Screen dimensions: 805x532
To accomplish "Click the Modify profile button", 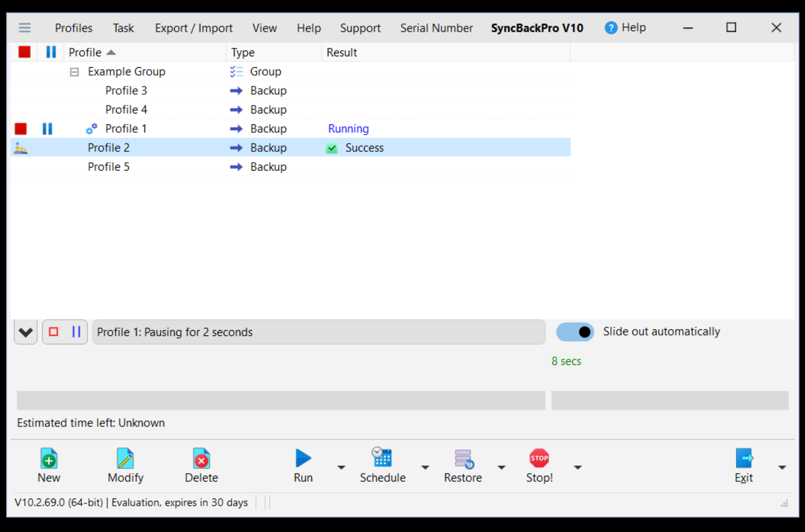I will (125, 466).
